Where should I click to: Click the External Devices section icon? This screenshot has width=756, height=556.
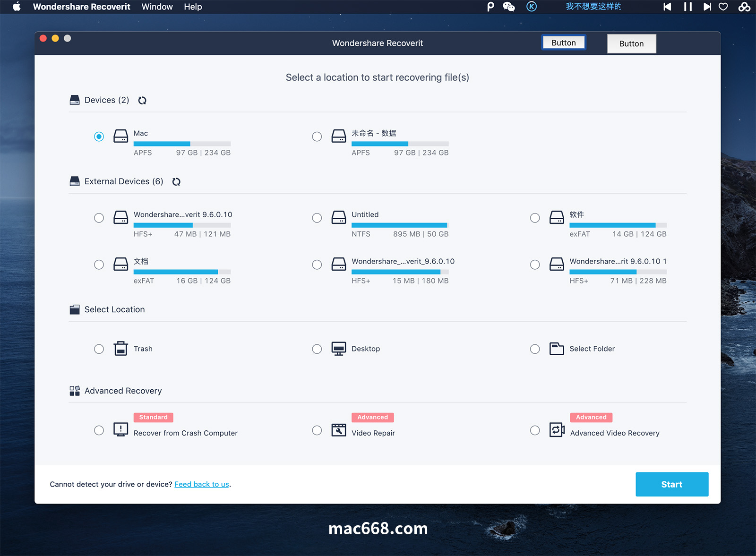tap(75, 181)
